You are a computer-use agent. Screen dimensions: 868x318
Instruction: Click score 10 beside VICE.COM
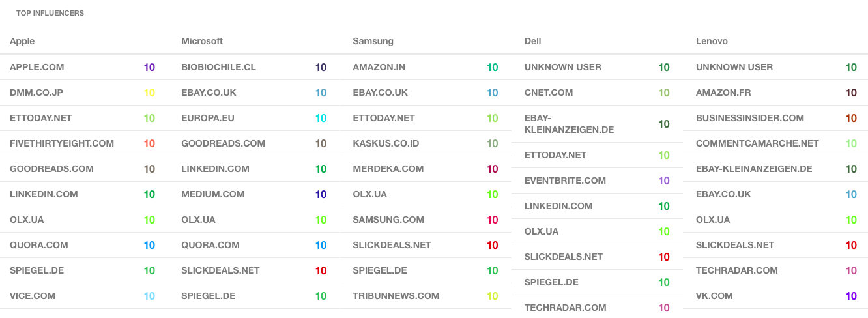click(149, 296)
